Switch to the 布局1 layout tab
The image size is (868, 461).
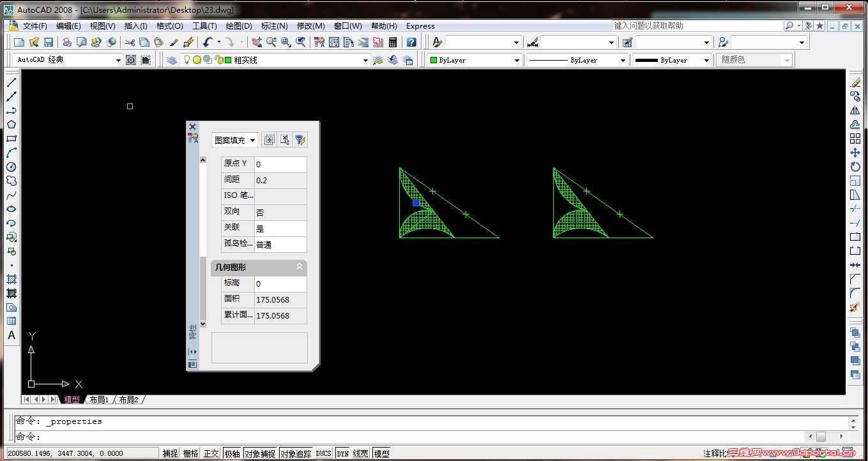tap(99, 400)
